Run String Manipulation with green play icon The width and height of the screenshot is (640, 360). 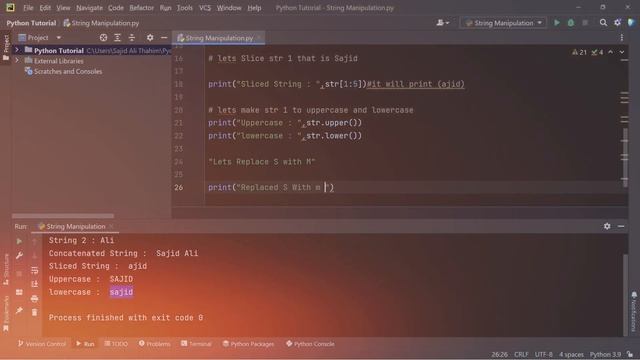coord(556,23)
